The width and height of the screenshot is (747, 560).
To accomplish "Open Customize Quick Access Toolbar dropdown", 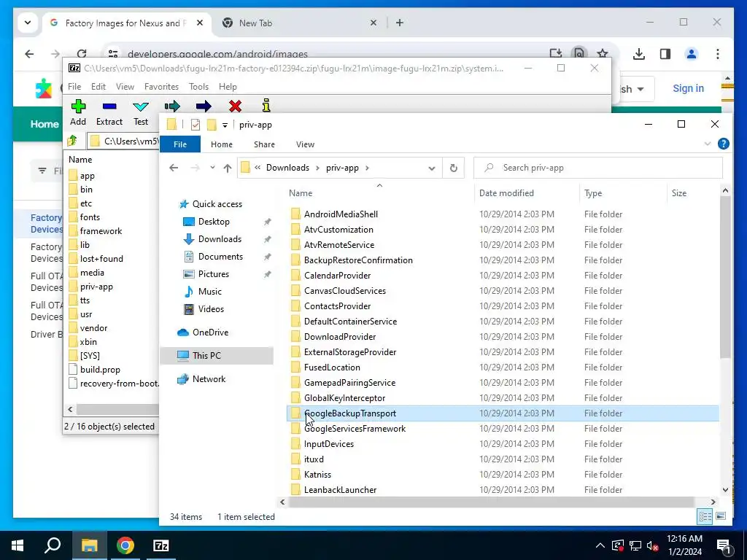I will 225,125.
